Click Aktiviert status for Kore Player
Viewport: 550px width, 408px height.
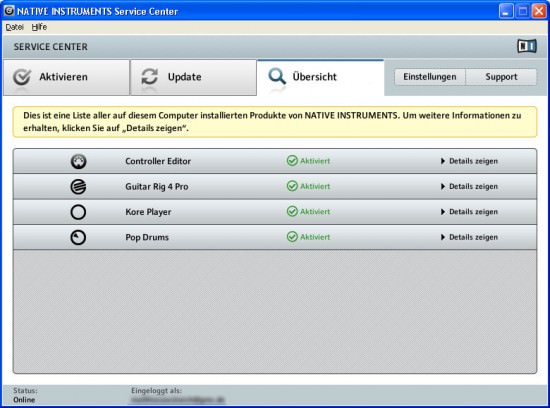point(315,212)
